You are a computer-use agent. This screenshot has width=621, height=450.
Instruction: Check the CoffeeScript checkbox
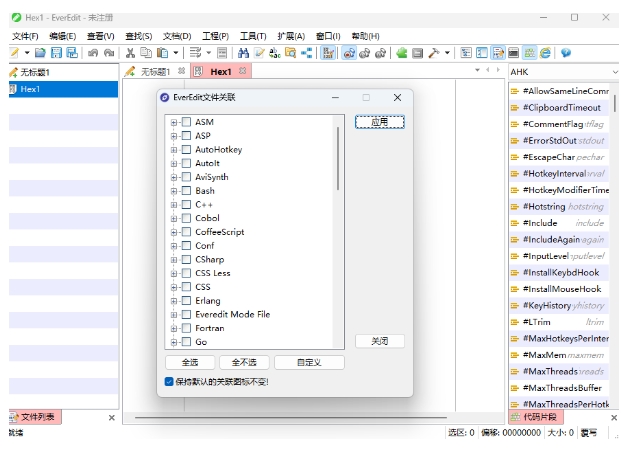point(186,232)
